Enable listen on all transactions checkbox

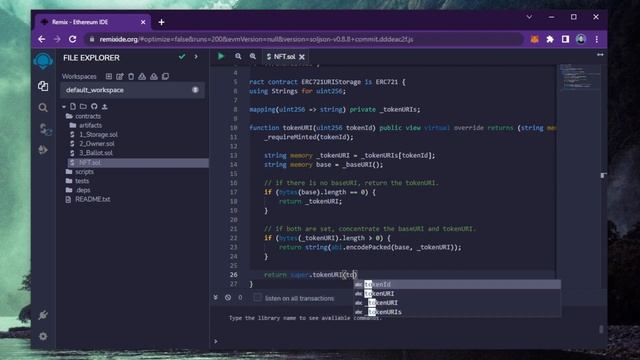257,298
